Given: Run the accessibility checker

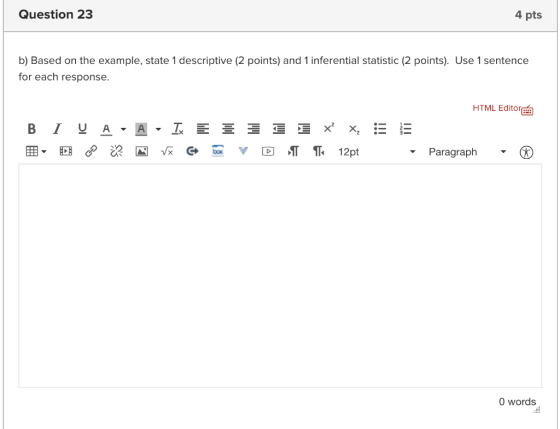Looking at the screenshot, I should 526,152.
